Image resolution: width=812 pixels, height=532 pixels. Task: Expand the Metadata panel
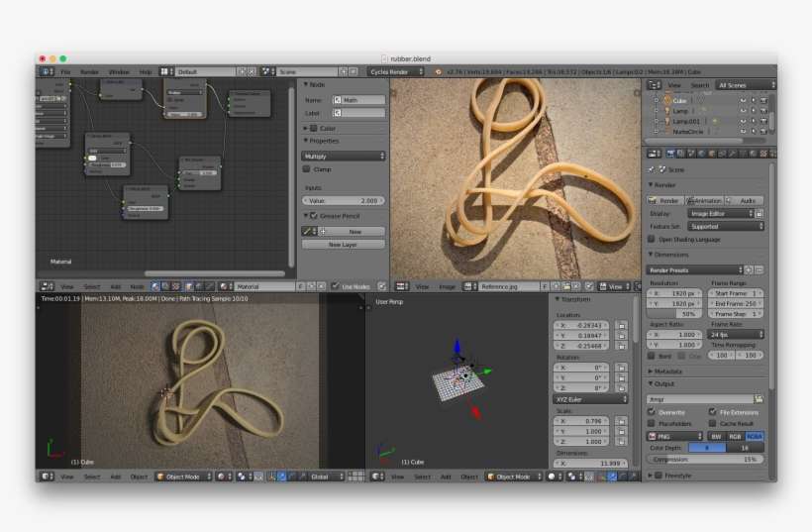pos(667,372)
